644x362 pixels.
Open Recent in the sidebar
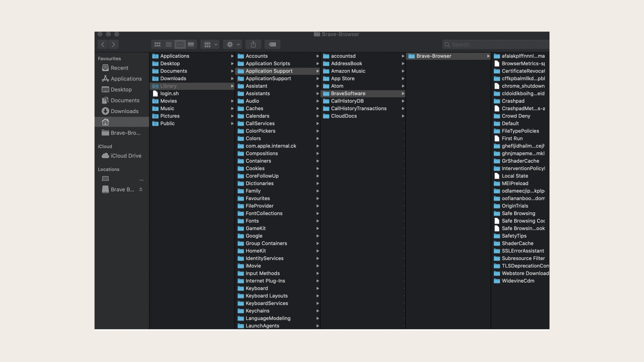pyautogui.click(x=121, y=68)
